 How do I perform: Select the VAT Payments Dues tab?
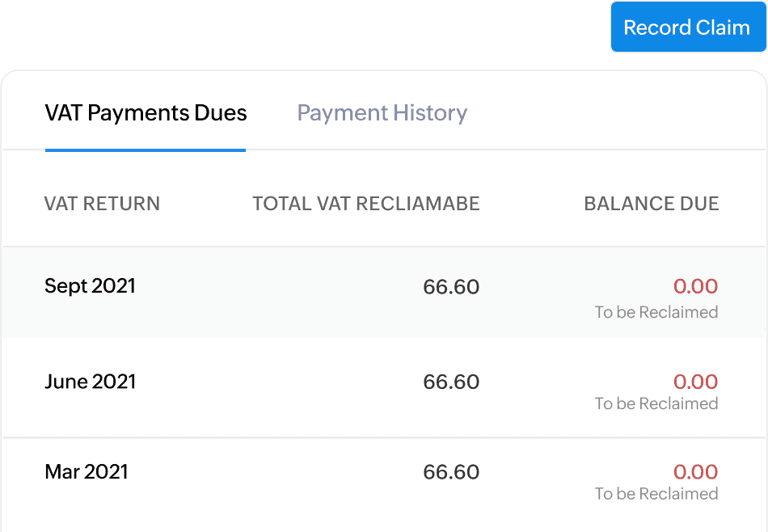tap(146, 113)
